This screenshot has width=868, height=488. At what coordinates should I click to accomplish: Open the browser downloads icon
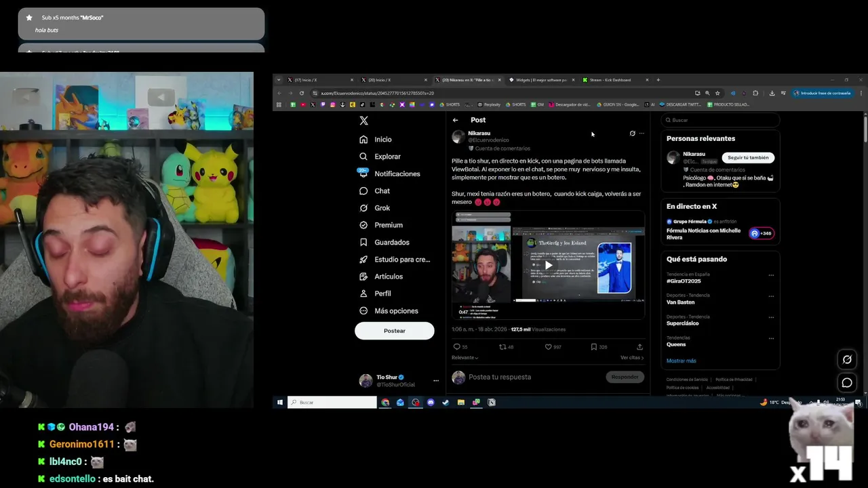(772, 93)
